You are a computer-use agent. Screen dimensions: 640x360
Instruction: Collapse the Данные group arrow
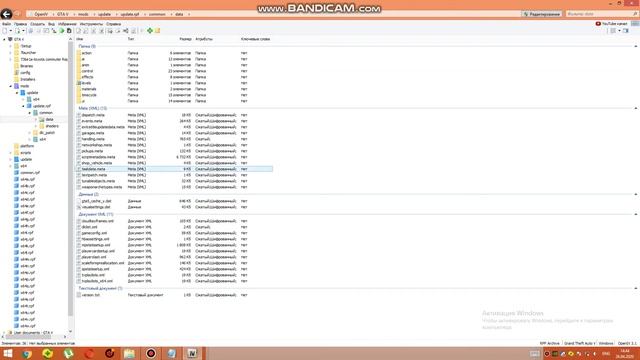coord(636,195)
